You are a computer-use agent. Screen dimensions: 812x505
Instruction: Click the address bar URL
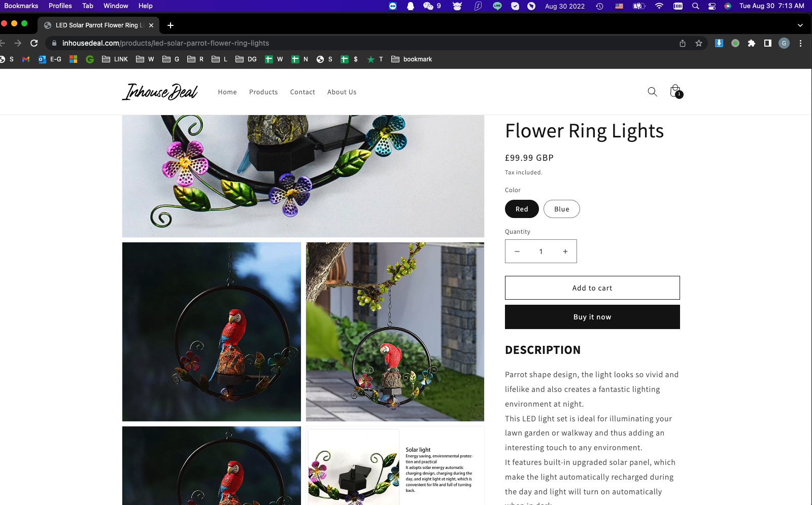click(165, 43)
